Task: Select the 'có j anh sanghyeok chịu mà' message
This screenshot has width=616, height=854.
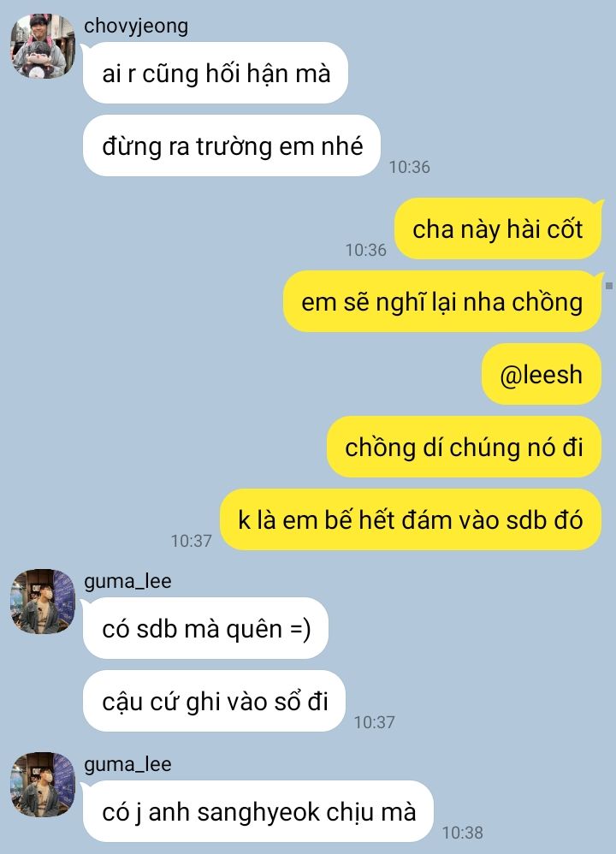Action: (x=258, y=811)
